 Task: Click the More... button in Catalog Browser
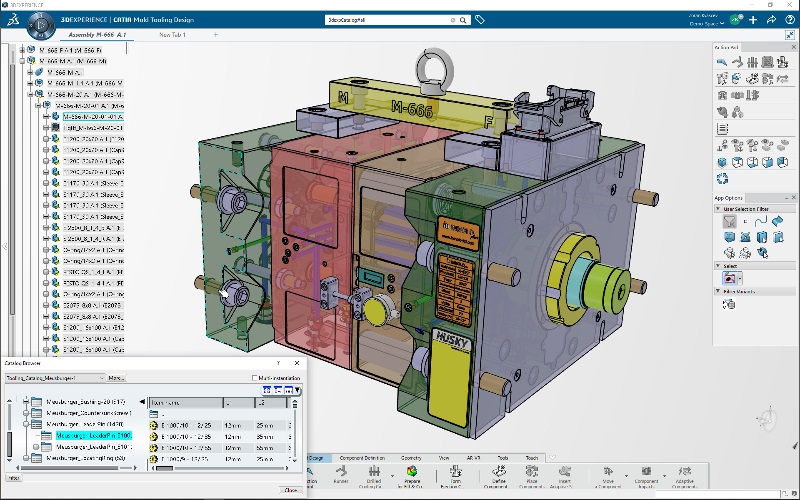click(116, 378)
